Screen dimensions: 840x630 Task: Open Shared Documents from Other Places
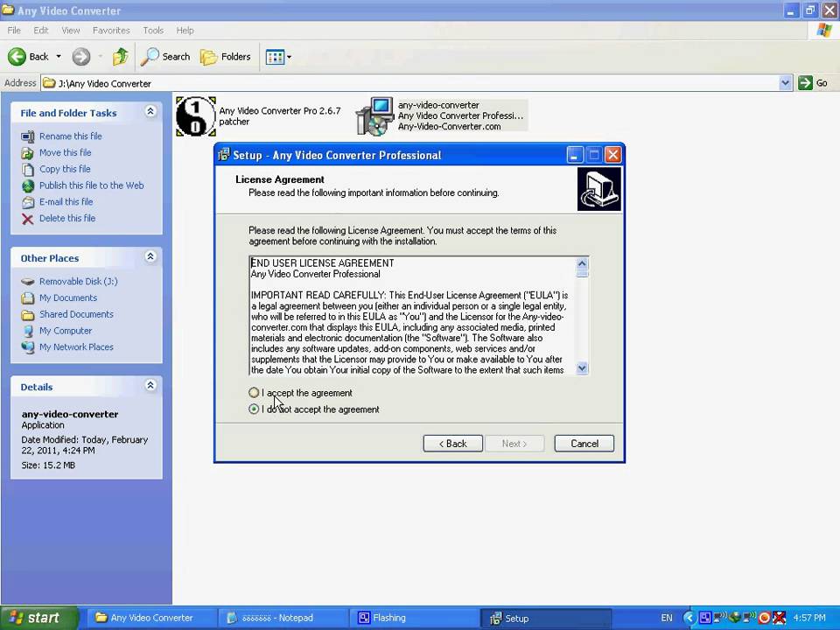(x=76, y=314)
